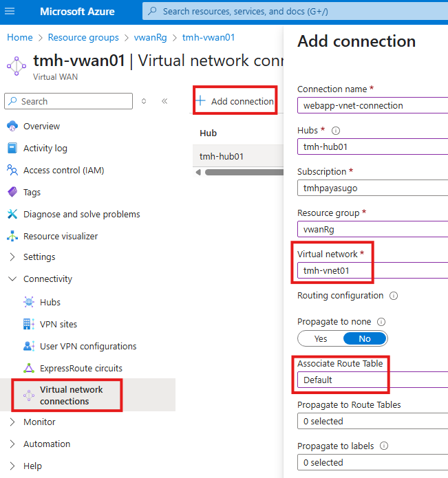
Task: Click the sidebar menu search magnifier icon
Action: pos(12,101)
